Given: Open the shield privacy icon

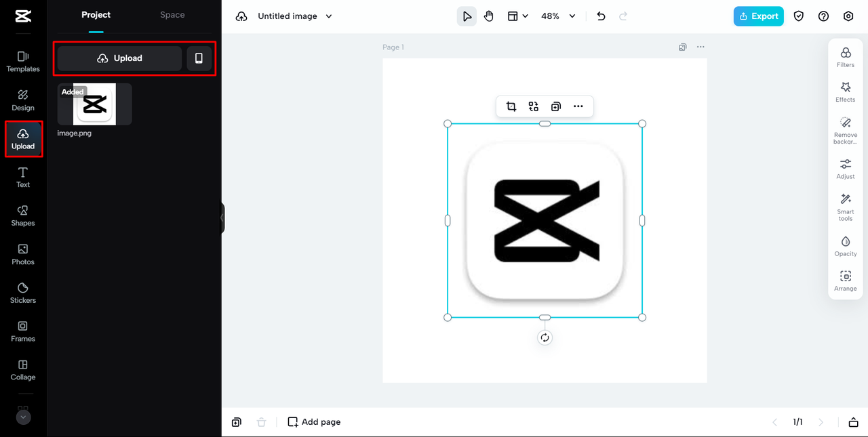Looking at the screenshot, I should point(799,16).
